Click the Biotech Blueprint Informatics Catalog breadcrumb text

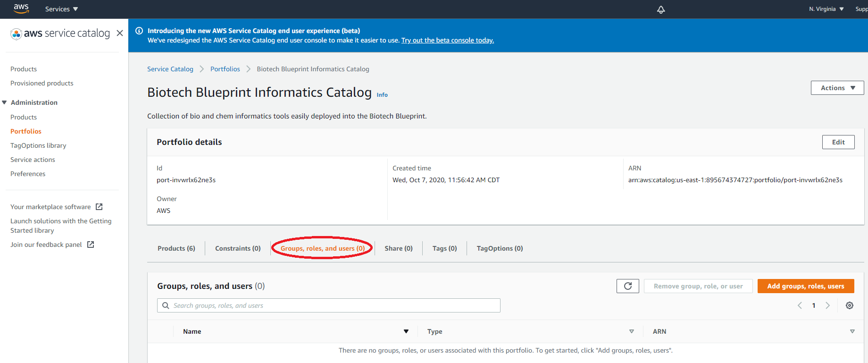[x=313, y=69]
